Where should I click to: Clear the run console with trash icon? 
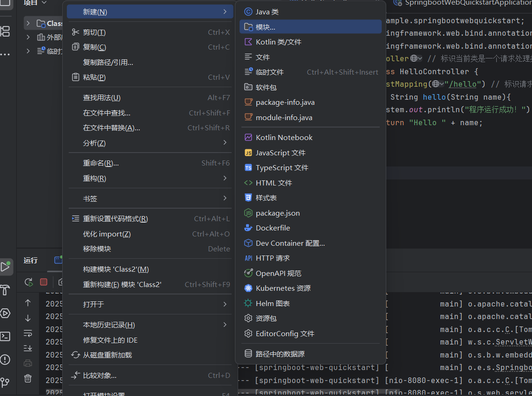coord(28,378)
